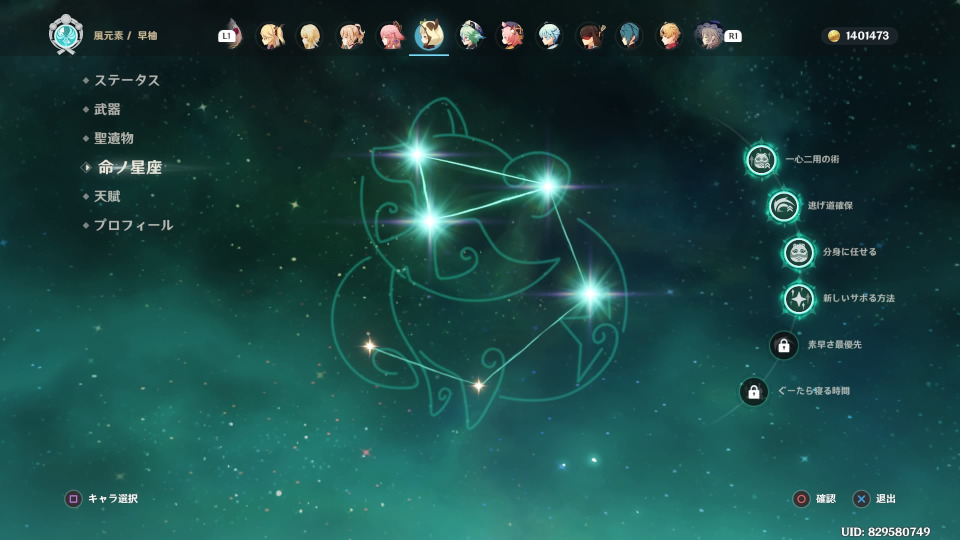
Task: Select the pink-haired character wearing a red hat
Action: tap(511, 36)
